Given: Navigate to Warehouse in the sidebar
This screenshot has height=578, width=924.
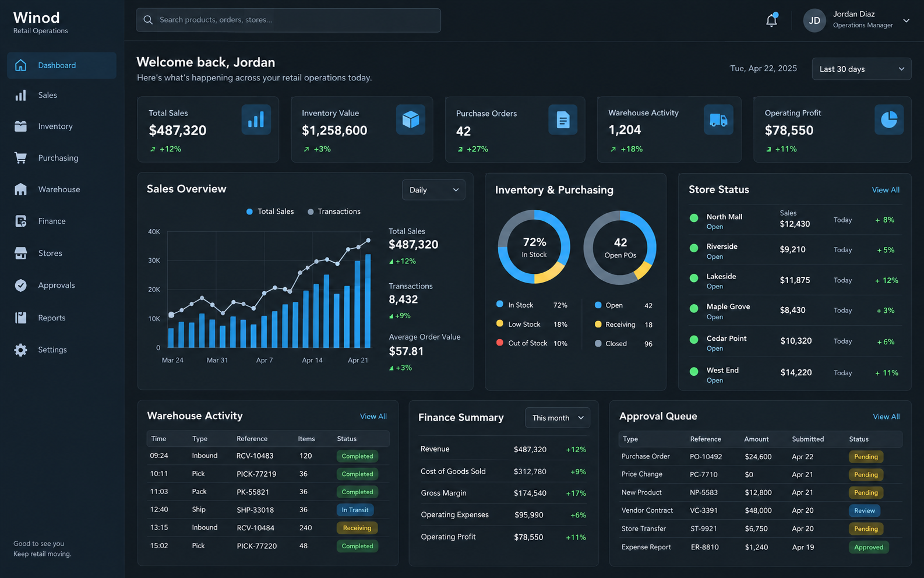Looking at the screenshot, I should [62, 189].
